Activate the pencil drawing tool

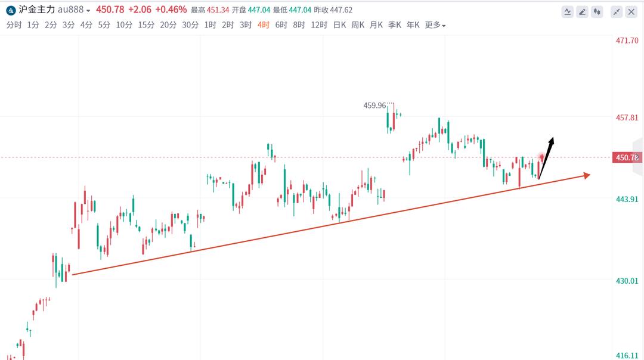click(x=582, y=11)
